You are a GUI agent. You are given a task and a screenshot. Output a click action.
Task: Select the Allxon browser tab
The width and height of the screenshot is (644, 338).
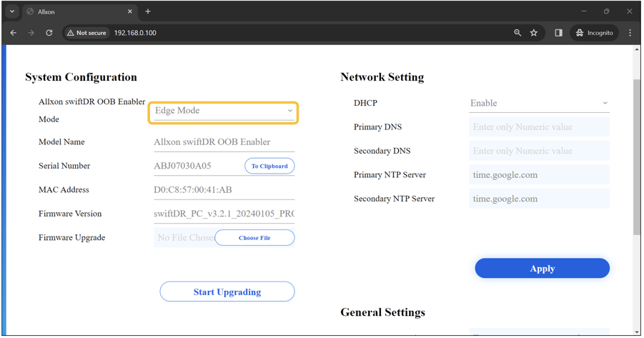79,11
